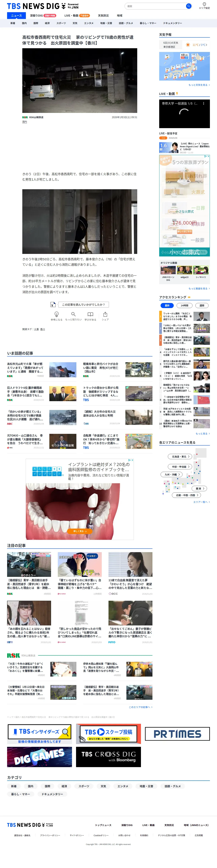The image size is (217, 868).
Task: Open the TBS CROSS DIG with Bloomberg banner
Action: click(x=108, y=757)
